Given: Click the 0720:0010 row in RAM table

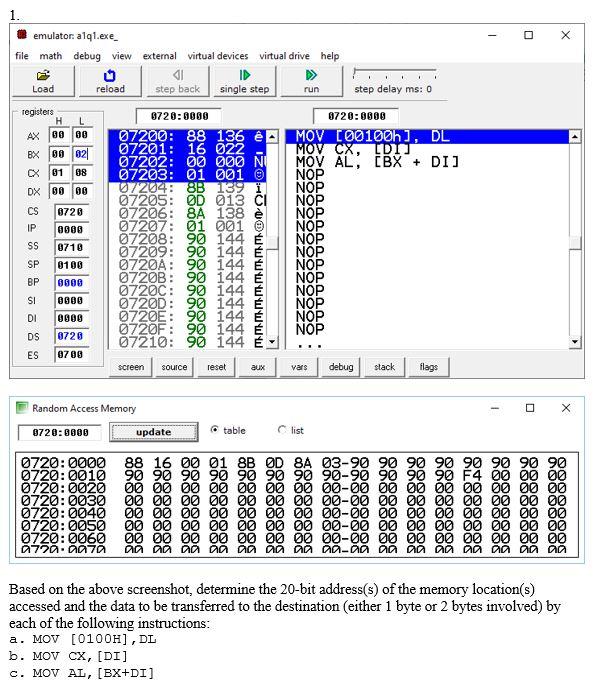Looking at the screenshot, I should (294, 475).
